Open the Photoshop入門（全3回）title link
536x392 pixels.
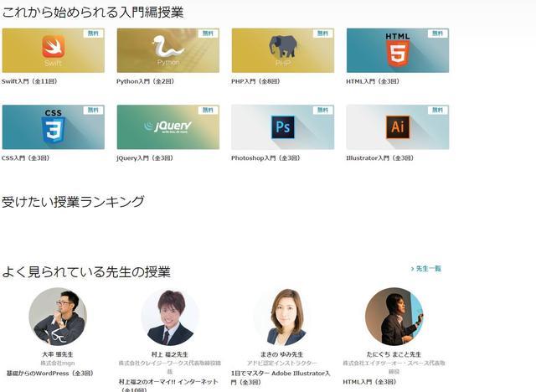pos(266,158)
